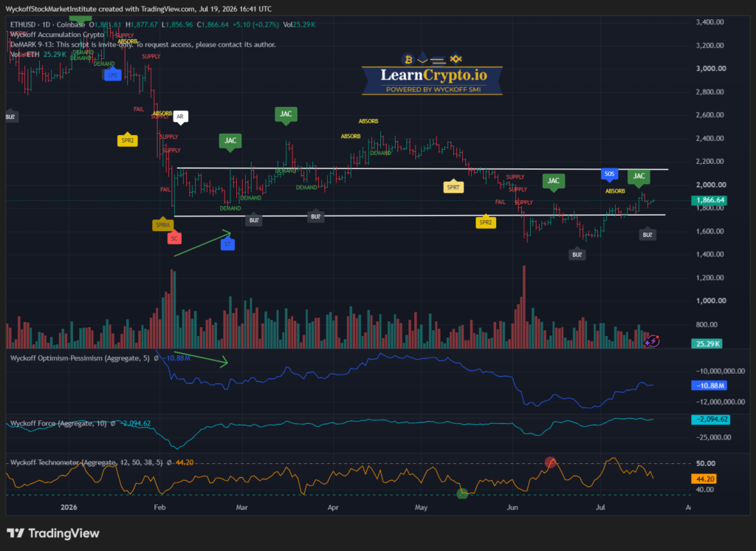The image size is (756, 551).
Task: Click the blue LPS marker
Action: coord(112,75)
